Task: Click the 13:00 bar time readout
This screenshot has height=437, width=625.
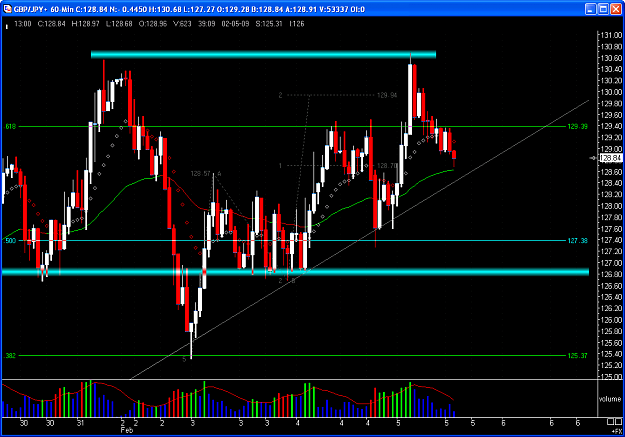Action: click(x=23, y=24)
